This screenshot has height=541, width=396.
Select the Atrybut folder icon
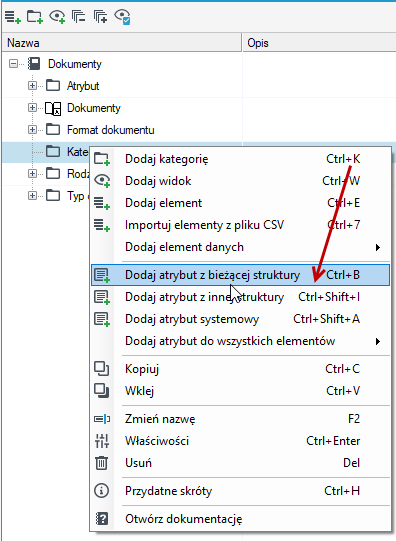coord(53,85)
